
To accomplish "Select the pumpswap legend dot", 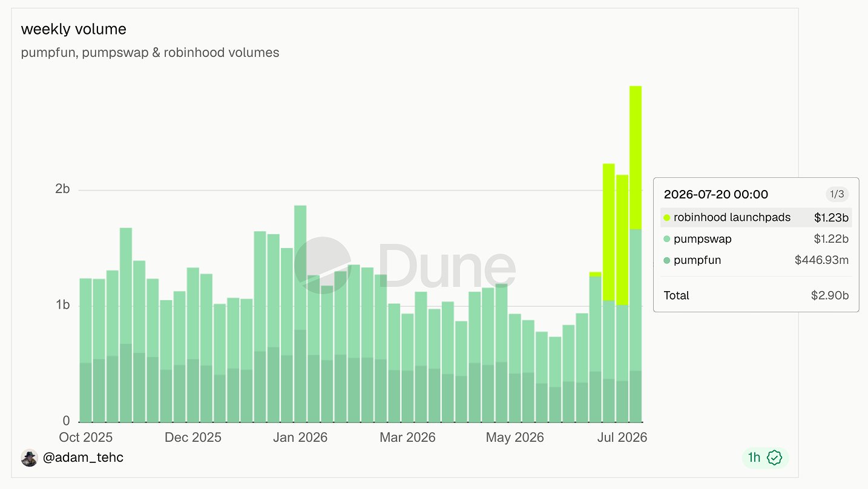I will tap(667, 239).
